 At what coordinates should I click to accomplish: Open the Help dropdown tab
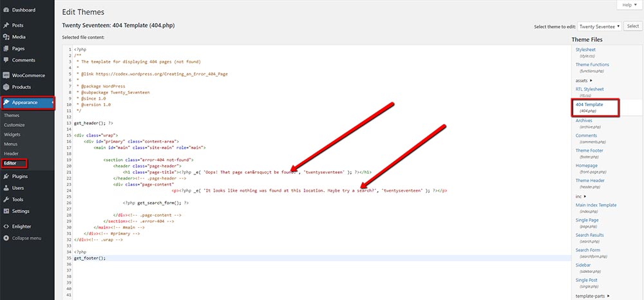[629, 5]
